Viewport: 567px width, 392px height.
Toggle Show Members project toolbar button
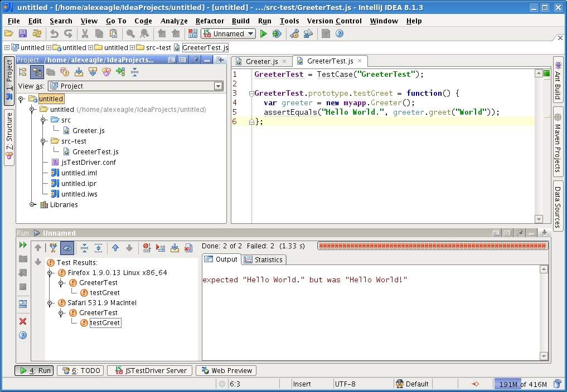tap(65, 72)
